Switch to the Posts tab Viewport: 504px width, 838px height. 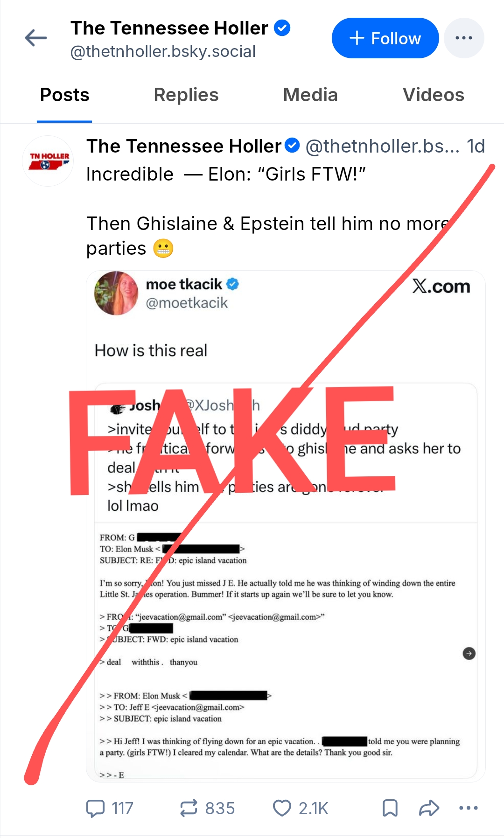64,95
